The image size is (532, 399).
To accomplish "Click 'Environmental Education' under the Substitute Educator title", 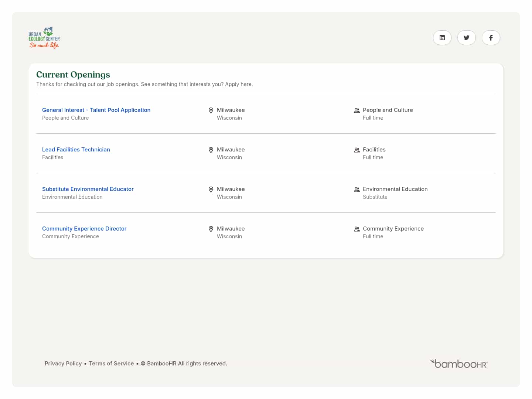I will (x=72, y=197).
